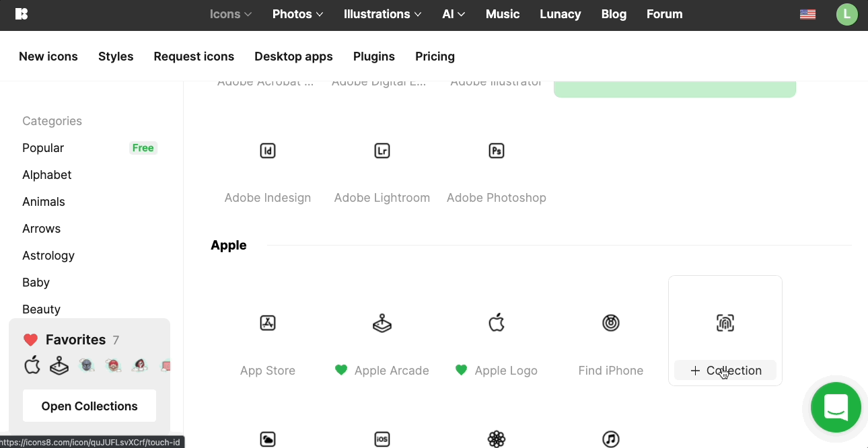The height and width of the screenshot is (448, 868).
Task: Click the Adobe Lightroom icon
Action: pos(382,151)
